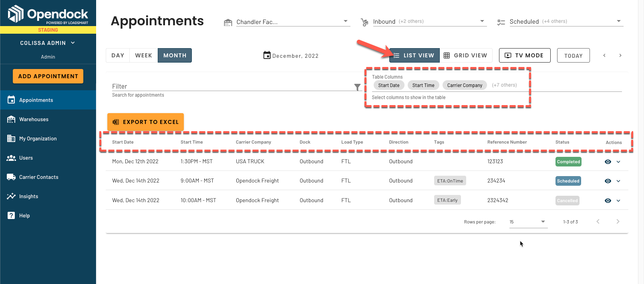This screenshot has height=284, width=644.
Task: Go to previous table page arrow
Action: click(598, 221)
